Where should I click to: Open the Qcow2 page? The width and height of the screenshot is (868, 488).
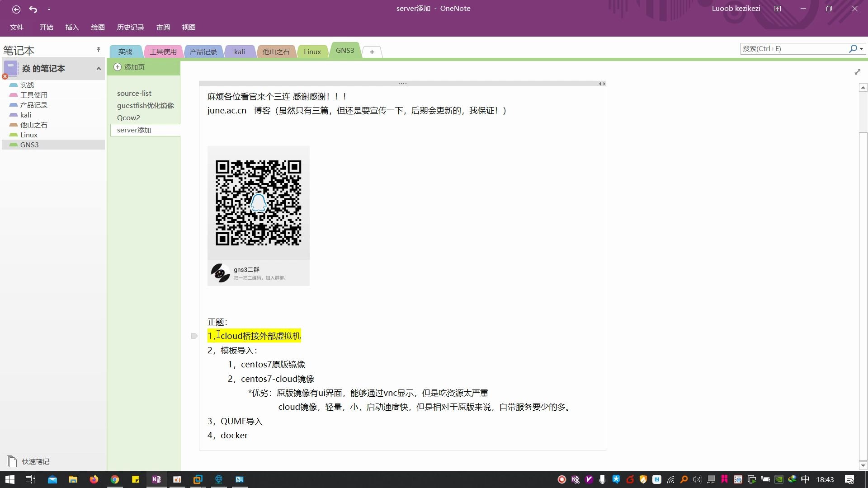[x=128, y=117]
